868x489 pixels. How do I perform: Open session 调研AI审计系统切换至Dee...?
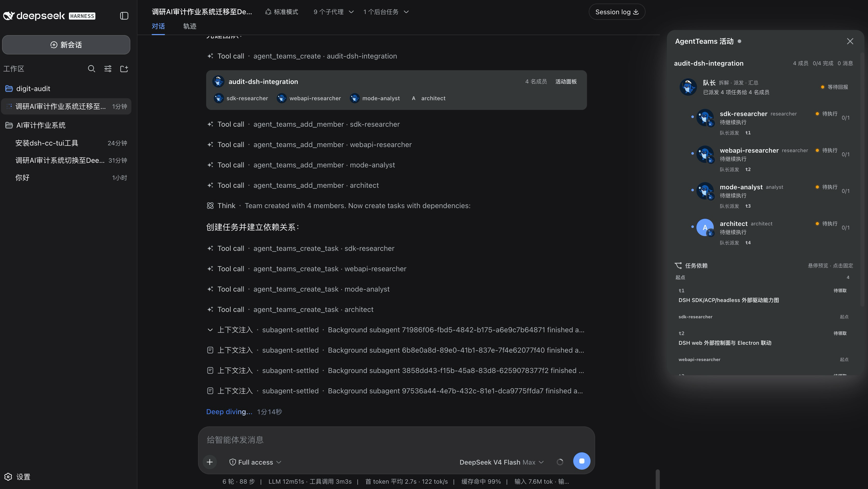[66, 160]
